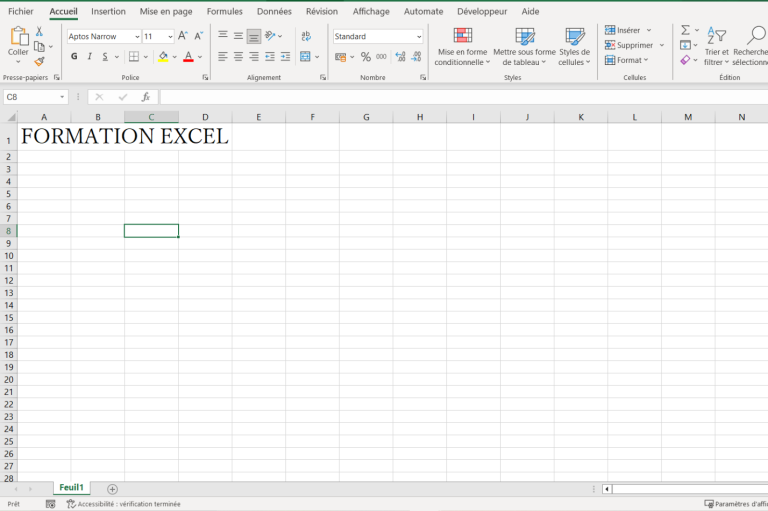This screenshot has height=511, width=768.
Task: Align text to the left
Action: [223, 57]
